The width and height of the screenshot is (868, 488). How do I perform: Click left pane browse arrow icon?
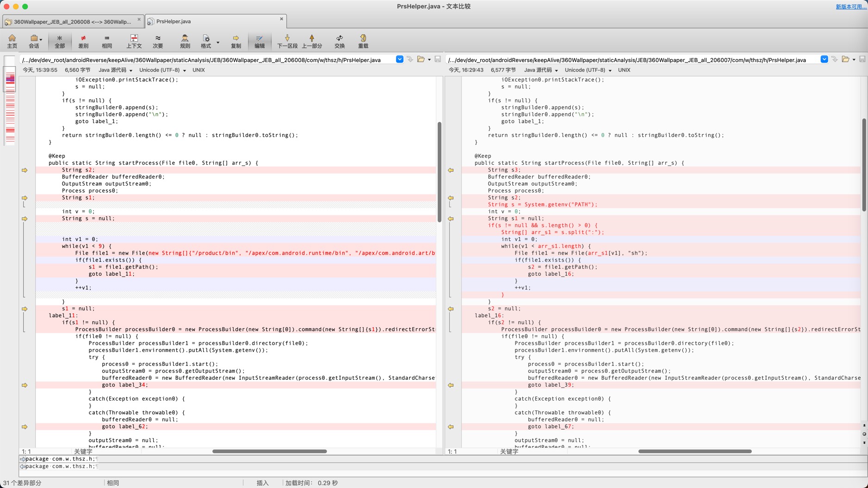410,59
